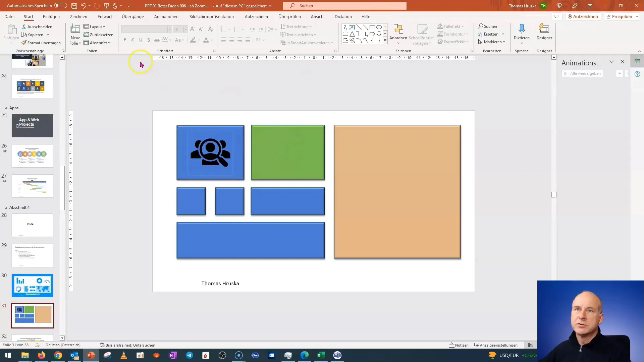Select the Italic formatting icon
644x362 pixels.
(132, 40)
